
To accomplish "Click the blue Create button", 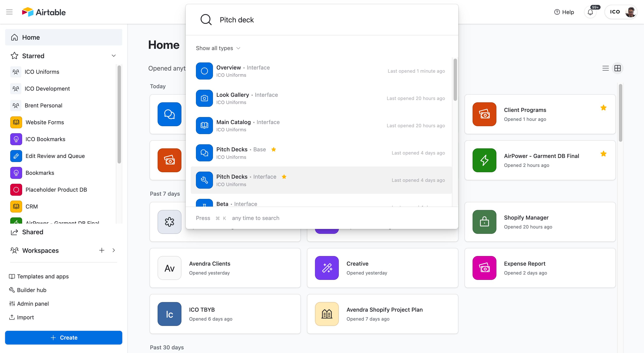I will [x=63, y=337].
